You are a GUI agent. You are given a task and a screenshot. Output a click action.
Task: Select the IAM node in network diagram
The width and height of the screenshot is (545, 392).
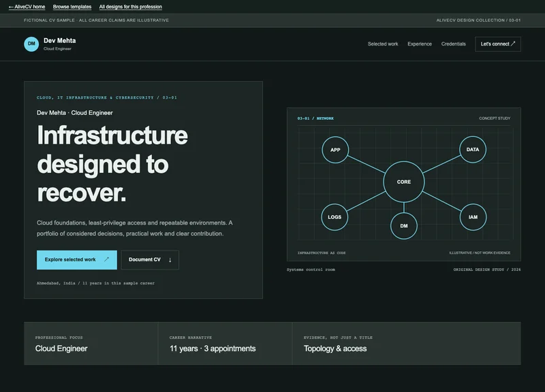pyautogui.click(x=473, y=217)
